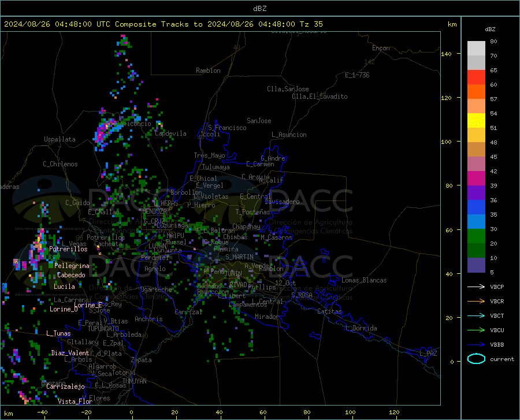Pick the dark purple 5 dBZ swatch
The width and height of the screenshot is (520, 420).
[476, 265]
